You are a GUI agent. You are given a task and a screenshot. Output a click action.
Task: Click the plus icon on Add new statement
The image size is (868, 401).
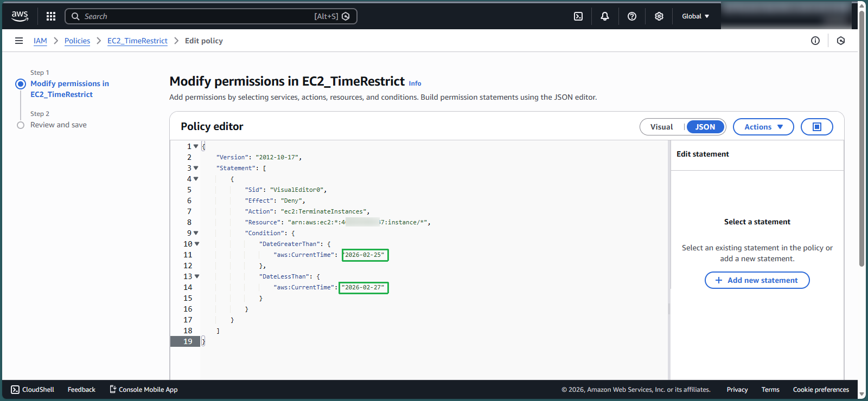(719, 280)
